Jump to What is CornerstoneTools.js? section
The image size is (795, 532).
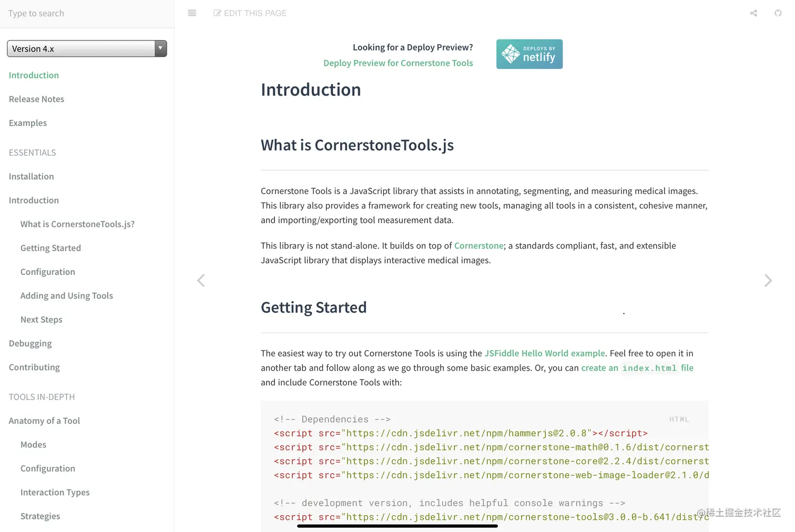(x=77, y=224)
